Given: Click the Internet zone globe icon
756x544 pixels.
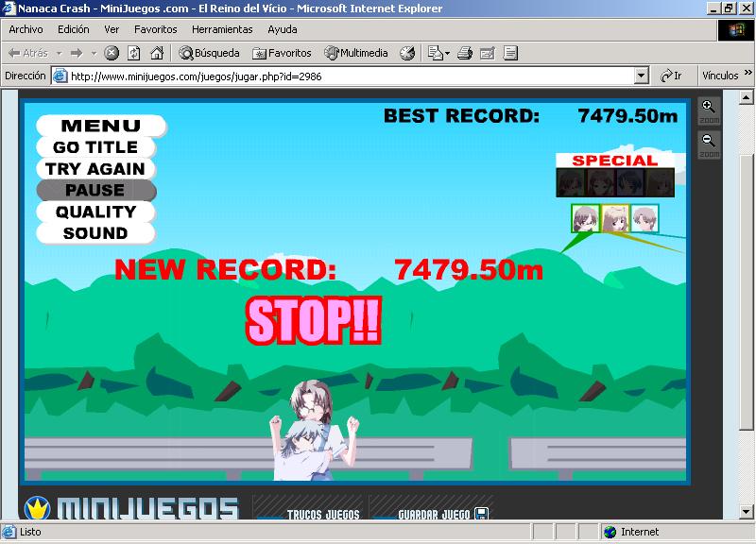Looking at the screenshot, I should [610, 532].
